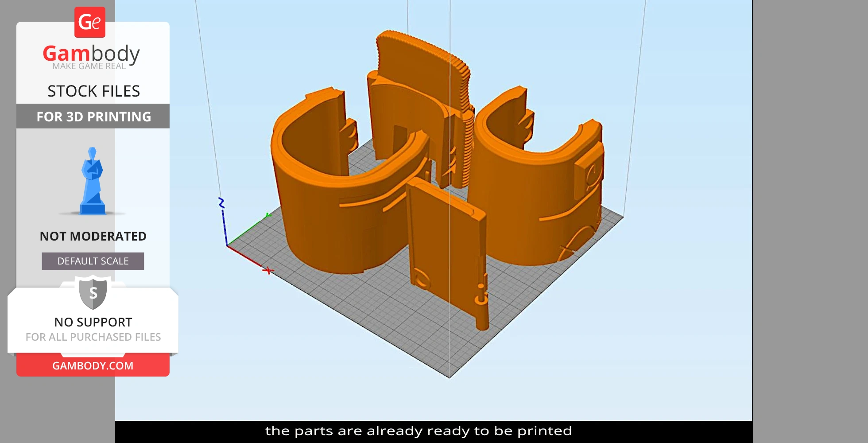Image resolution: width=868 pixels, height=443 pixels.
Task: Click the NOT MODERATED label
Action: coord(93,236)
